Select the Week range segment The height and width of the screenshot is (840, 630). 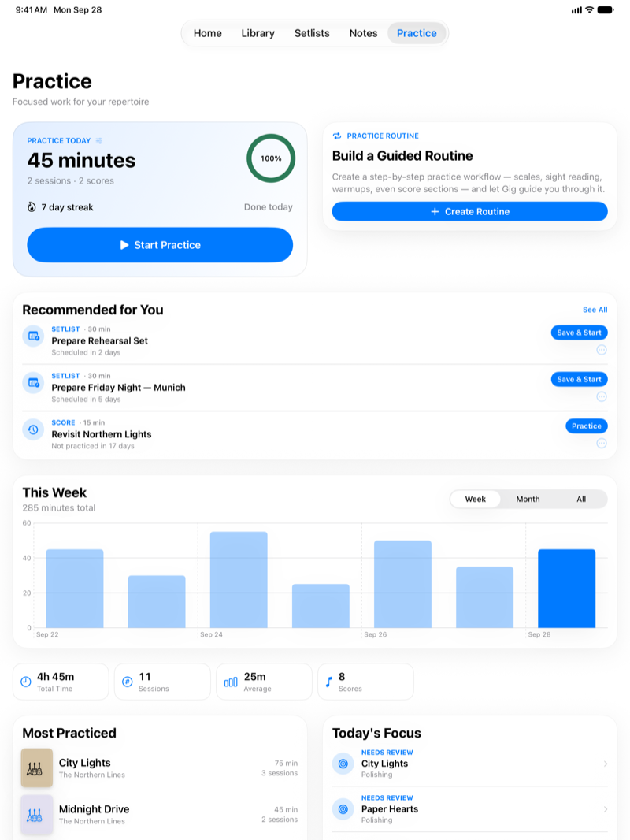[476, 499]
